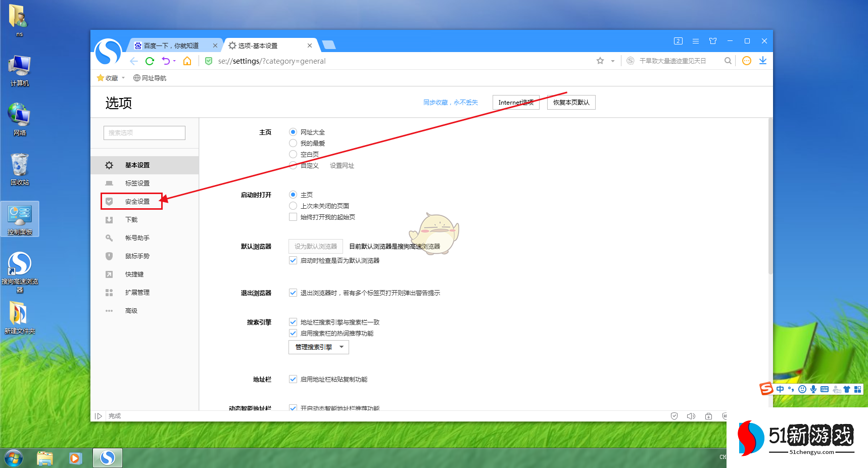The image size is (868, 468).
Task: Open the 管理搜索引擎 dropdown
Action: pos(318,347)
